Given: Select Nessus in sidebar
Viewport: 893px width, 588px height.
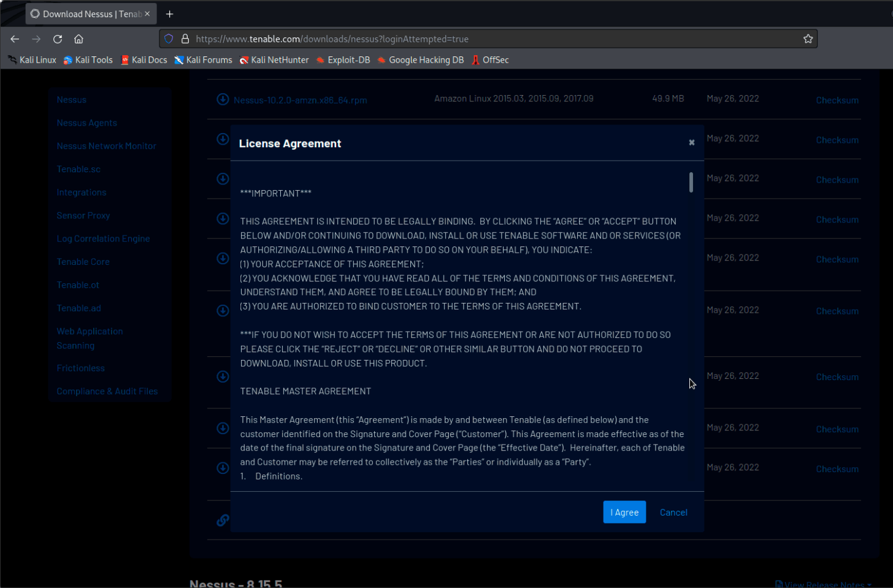Looking at the screenshot, I should (x=71, y=99).
